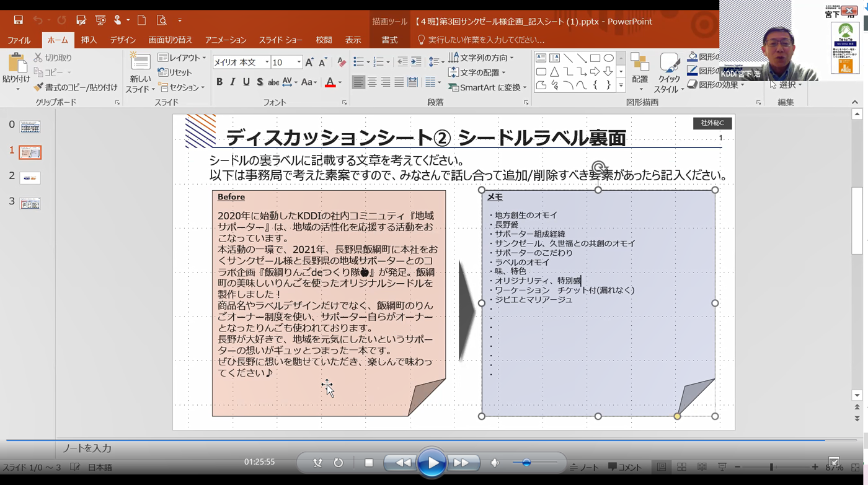Image resolution: width=868 pixels, height=485 pixels.
Task: Click the Bold formatting button
Action: pos(219,82)
